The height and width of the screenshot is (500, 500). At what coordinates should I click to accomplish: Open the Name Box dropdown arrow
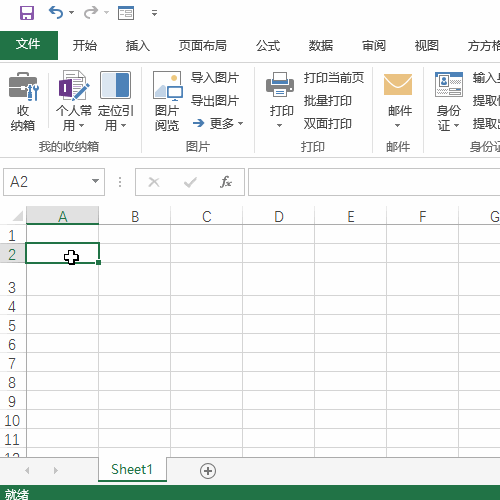click(x=95, y=181)
